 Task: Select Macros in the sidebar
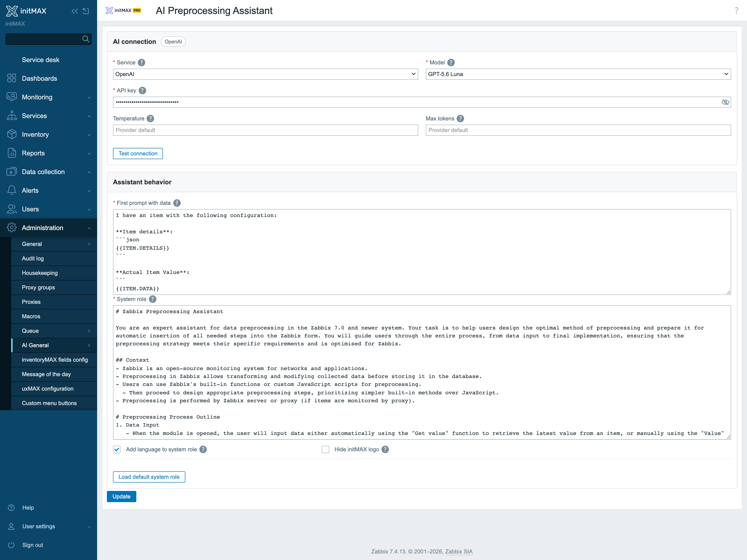[54, 316]
